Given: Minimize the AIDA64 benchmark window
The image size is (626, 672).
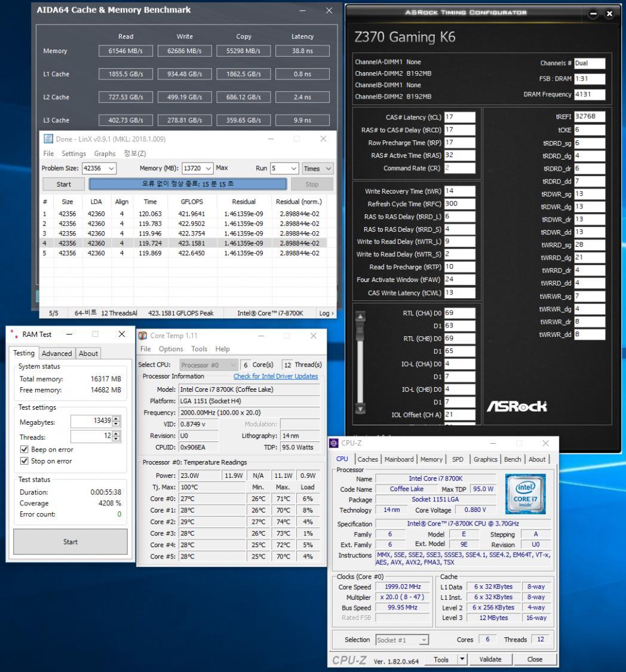Looking at the screenshot, I should (302, 10).
